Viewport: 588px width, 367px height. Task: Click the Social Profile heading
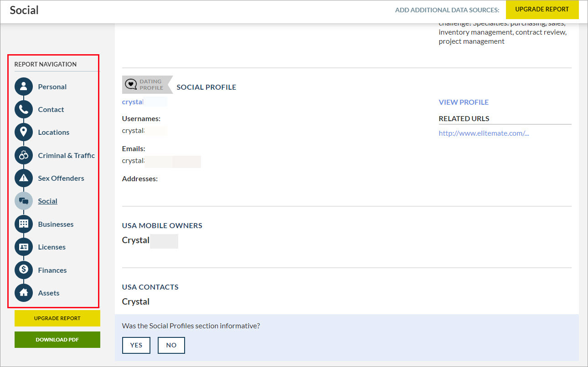206,87
